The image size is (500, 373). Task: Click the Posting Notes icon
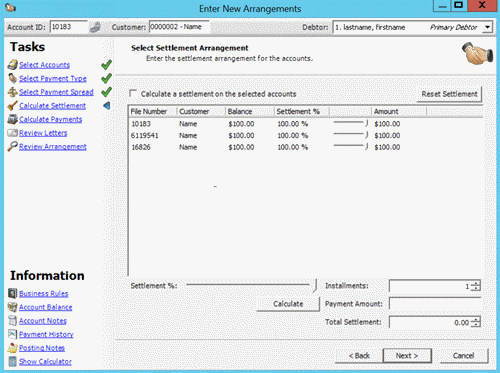[13, 348]
